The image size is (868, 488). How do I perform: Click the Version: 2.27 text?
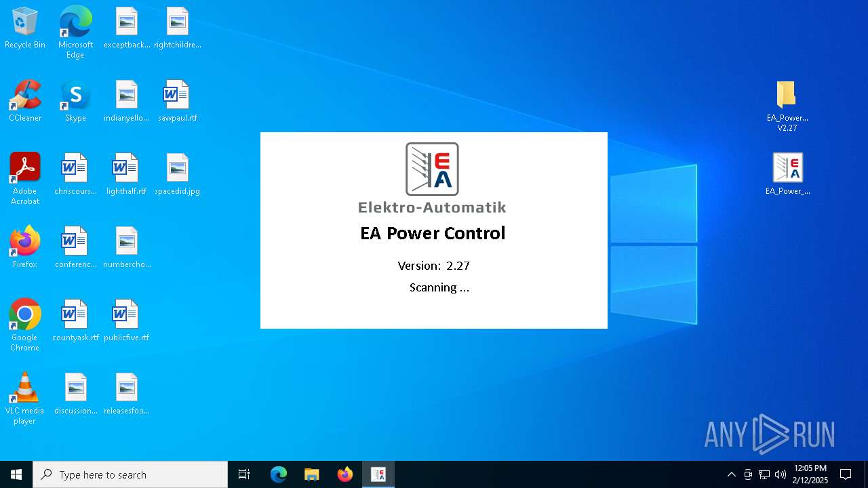coord(433,266)
